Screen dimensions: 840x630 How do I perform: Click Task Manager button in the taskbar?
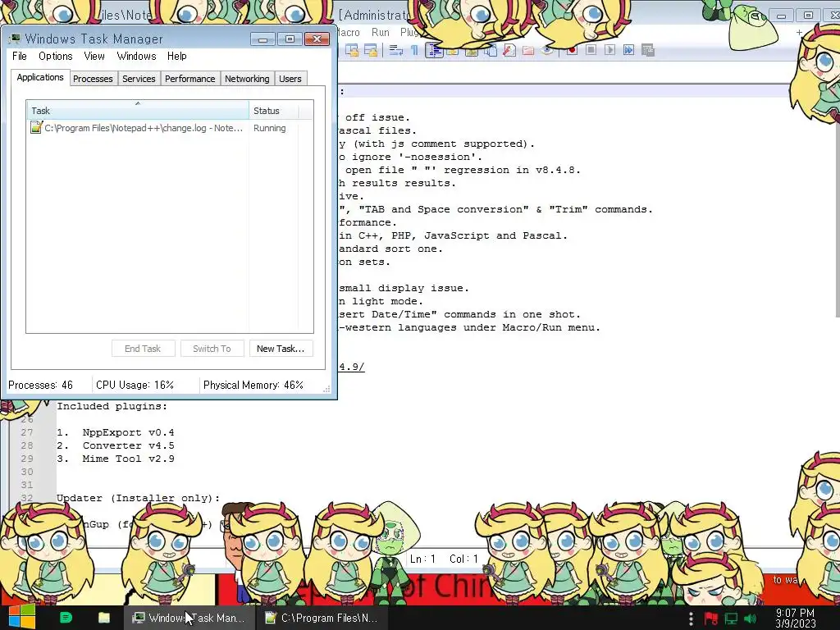(189, 618)
